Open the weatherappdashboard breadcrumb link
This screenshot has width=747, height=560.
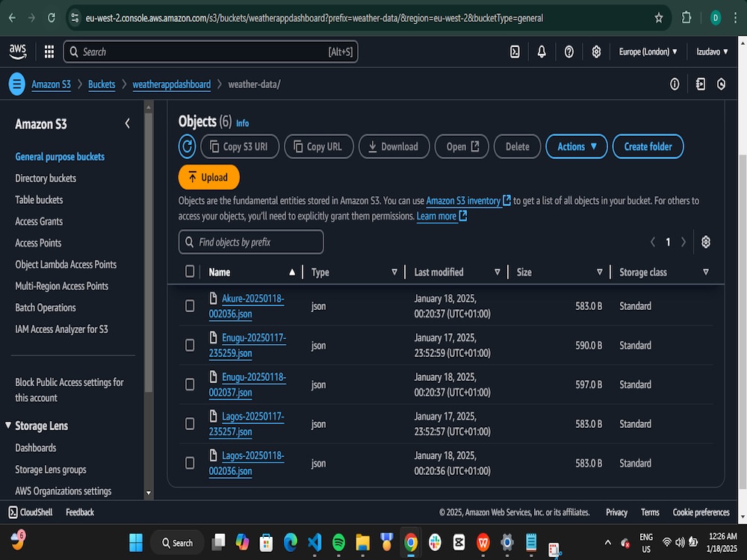pyautogui.click(x=172, y=84)
